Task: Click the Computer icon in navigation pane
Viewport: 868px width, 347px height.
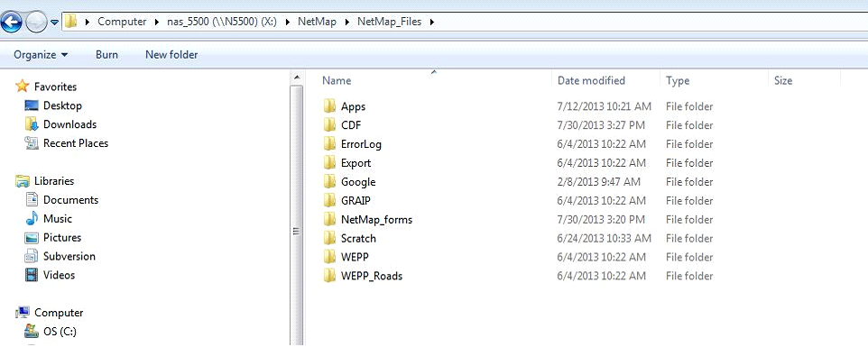Action: 23,312
